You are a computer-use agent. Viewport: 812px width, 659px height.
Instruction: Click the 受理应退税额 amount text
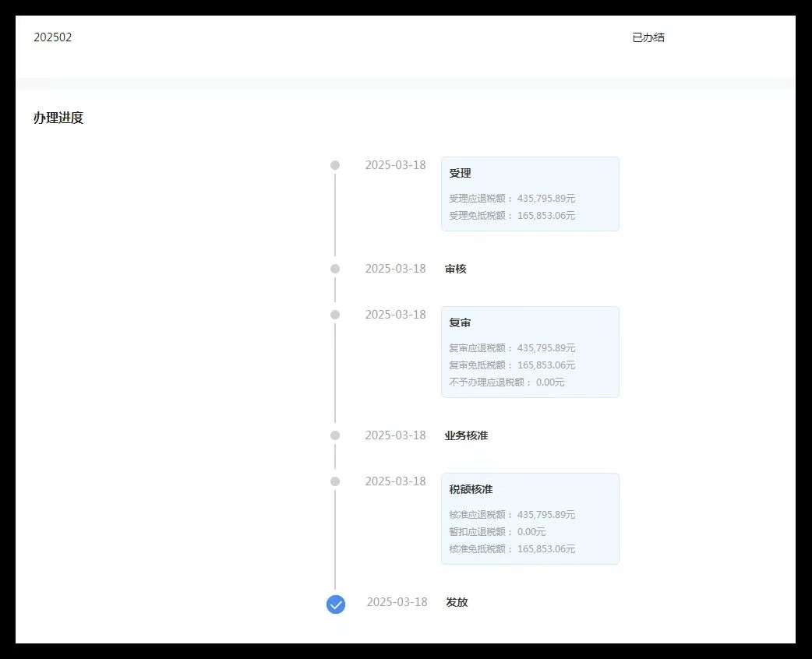click(x=510, y=198)
